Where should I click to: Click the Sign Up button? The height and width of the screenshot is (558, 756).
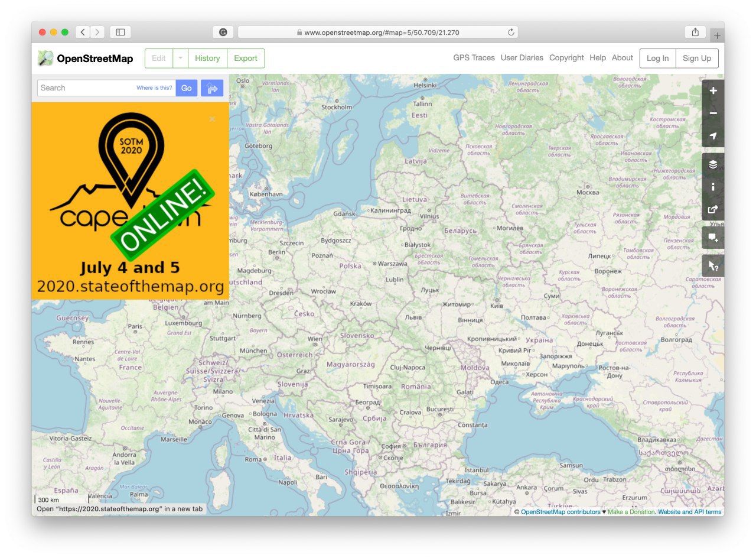coord(697,58)
